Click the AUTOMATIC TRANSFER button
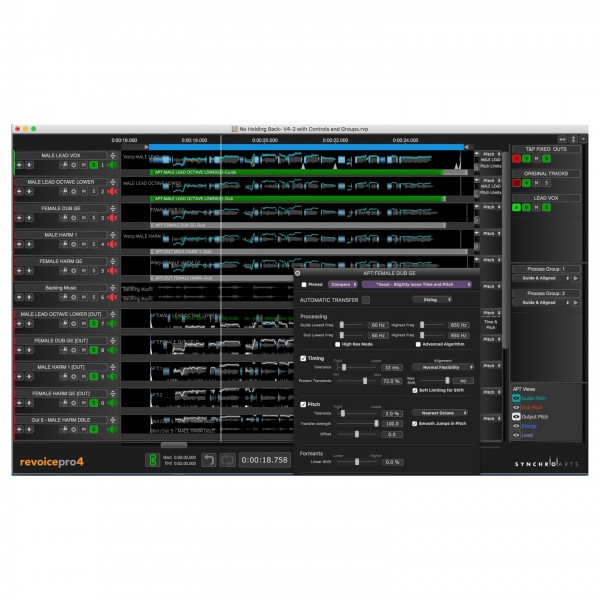Screen dimensions: 600x600 (x=365, y=299)
